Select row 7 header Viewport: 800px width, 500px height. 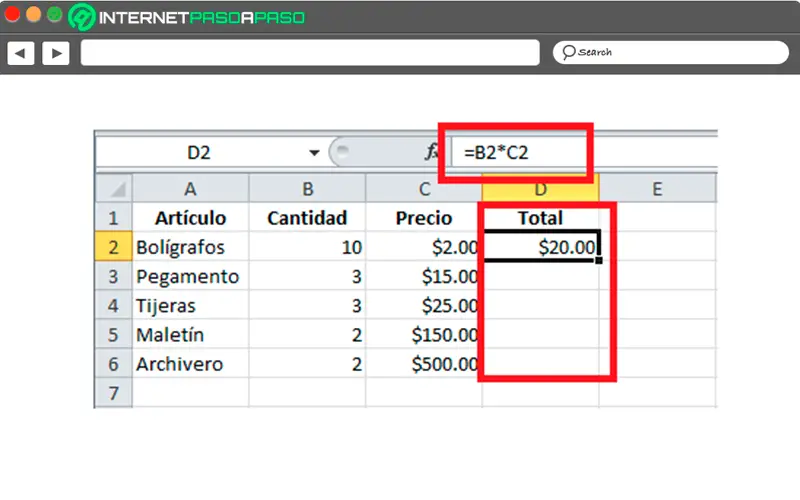coord(113,393)
